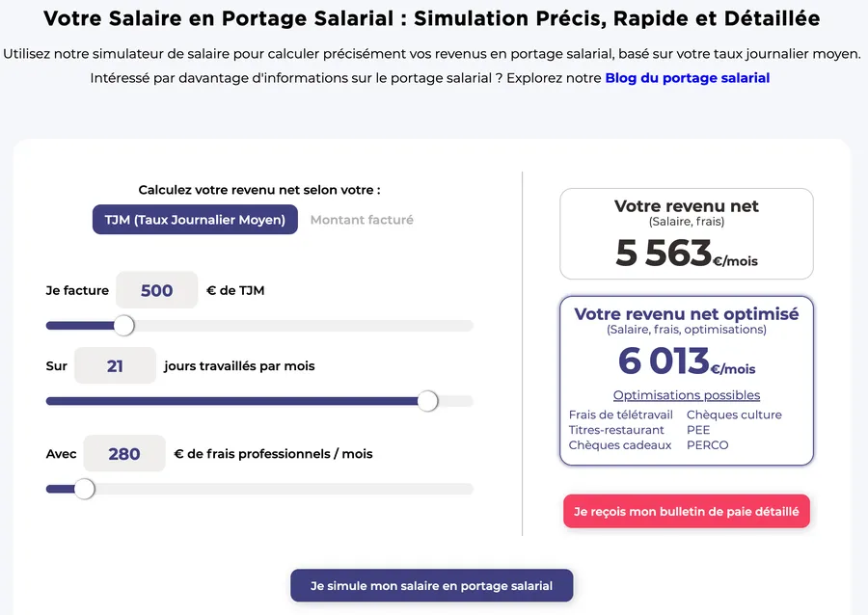
Task: Select the PERCO optimisation
Action: click(708, 445)
